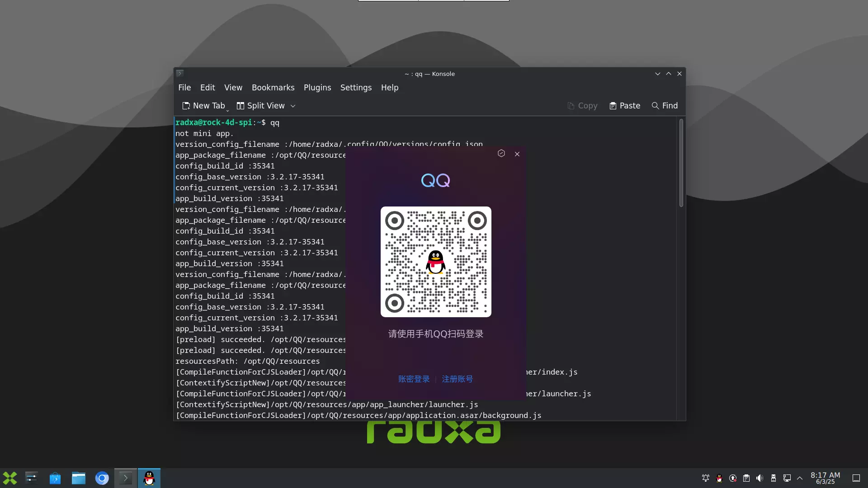Close the QQ login window
Screen dimensions: 868x488
pyautogui.click(x=517, y=154)
